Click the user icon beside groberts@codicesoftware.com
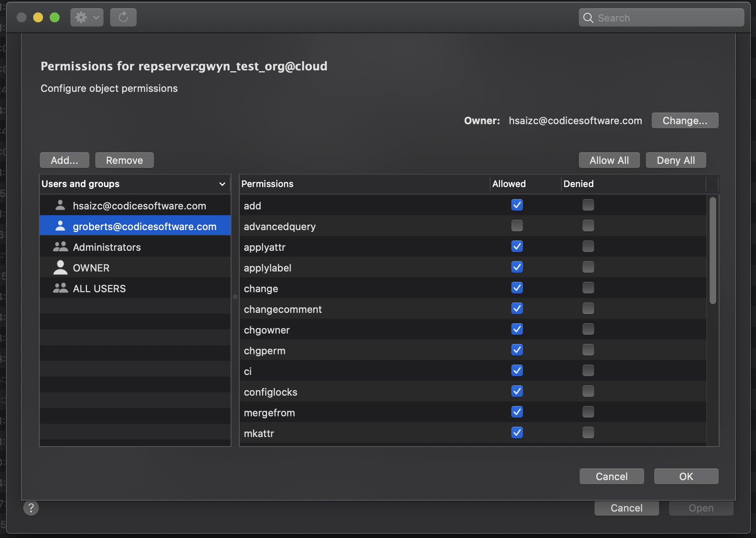756x538 pixels. point(60,226)
